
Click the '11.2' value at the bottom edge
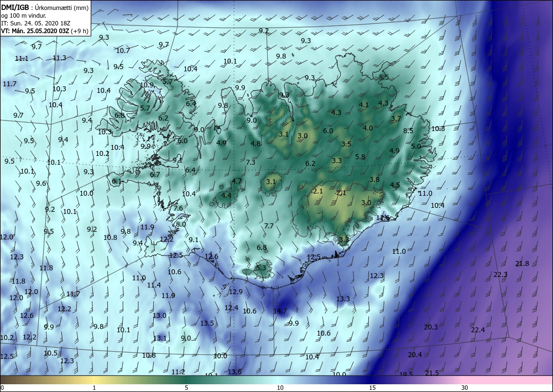(178, 372)
